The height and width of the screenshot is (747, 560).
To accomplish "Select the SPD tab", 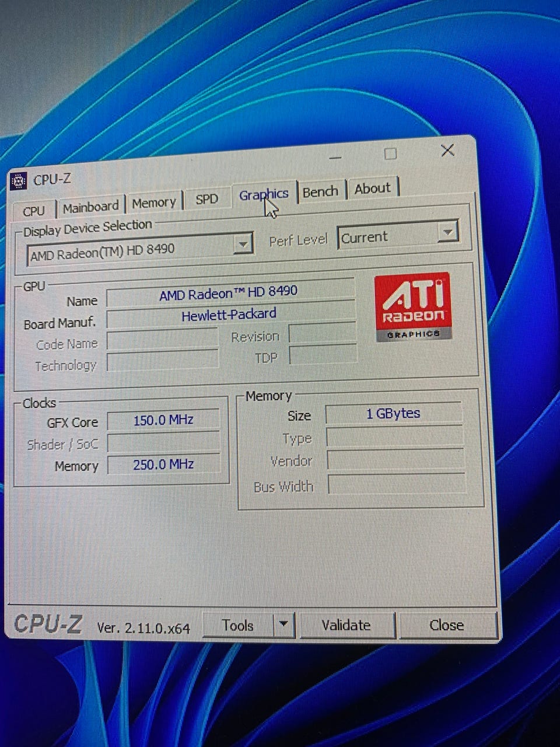I will pos(206,199).
